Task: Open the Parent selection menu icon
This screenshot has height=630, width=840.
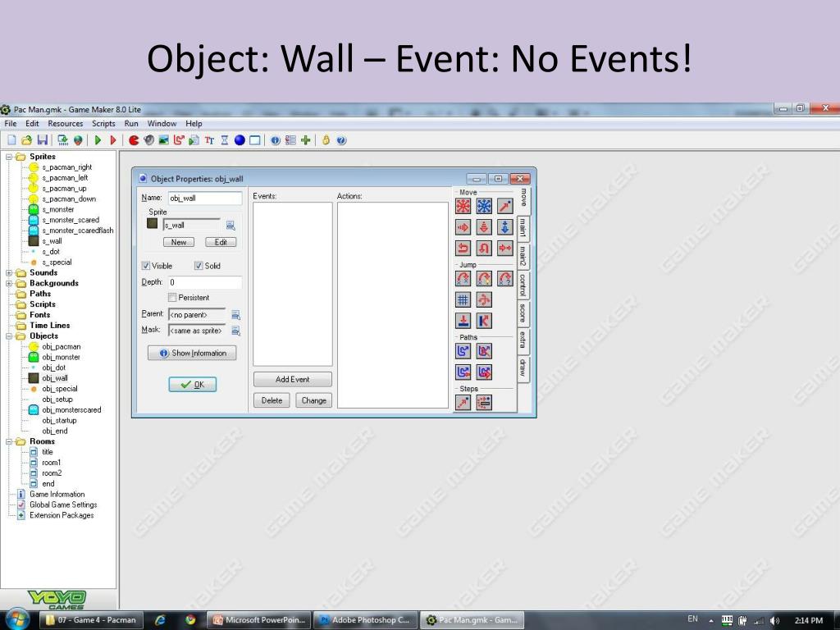Action: click(x=235, y=315)
